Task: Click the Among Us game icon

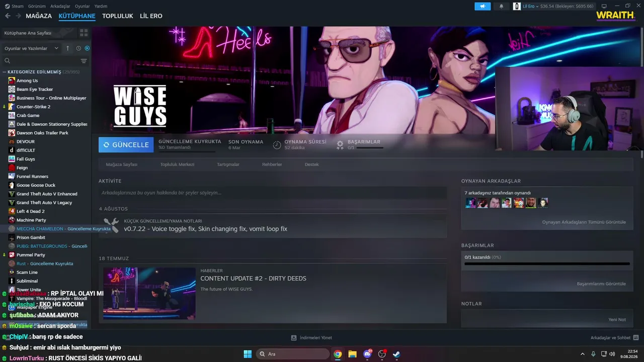Action: (x=12, y=80)
